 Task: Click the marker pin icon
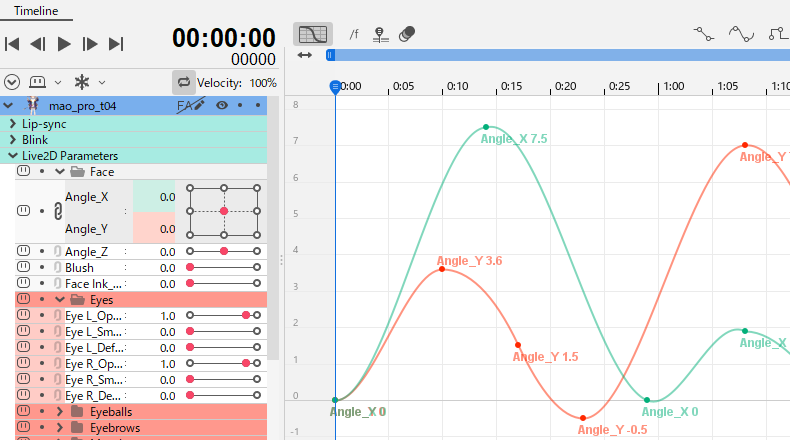[x=380, y=34]
